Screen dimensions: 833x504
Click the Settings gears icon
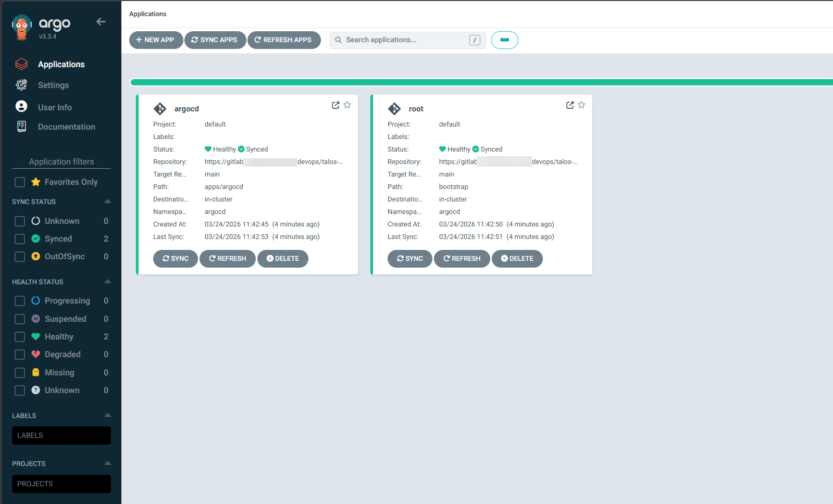pyautogui.click(x=21, y=85)
